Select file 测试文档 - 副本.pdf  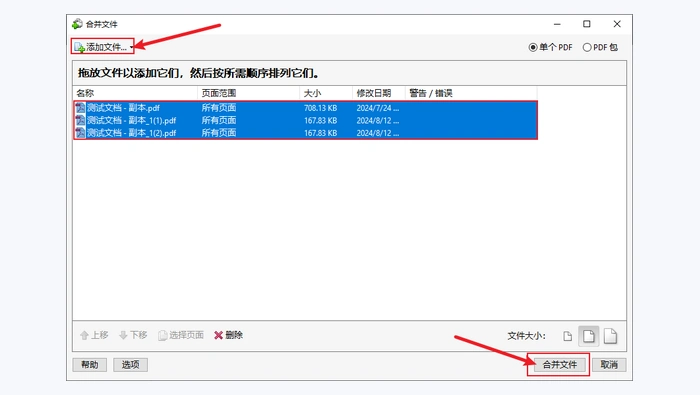pos(305,108)
